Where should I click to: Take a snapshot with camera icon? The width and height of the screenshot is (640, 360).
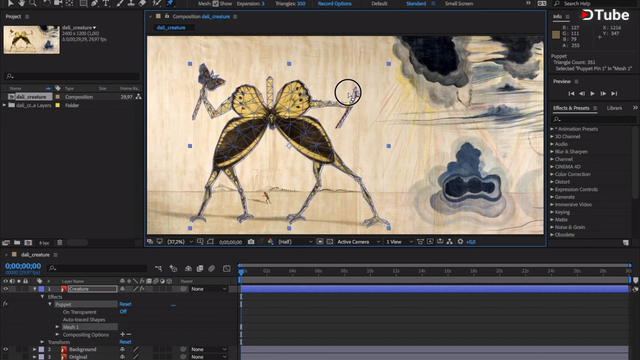point(251,242)
